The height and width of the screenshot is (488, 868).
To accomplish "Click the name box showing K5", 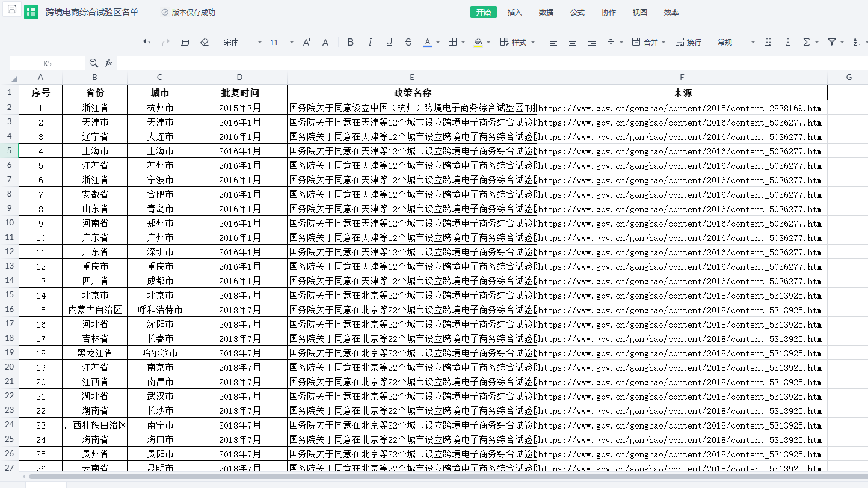I will (48, 63).
